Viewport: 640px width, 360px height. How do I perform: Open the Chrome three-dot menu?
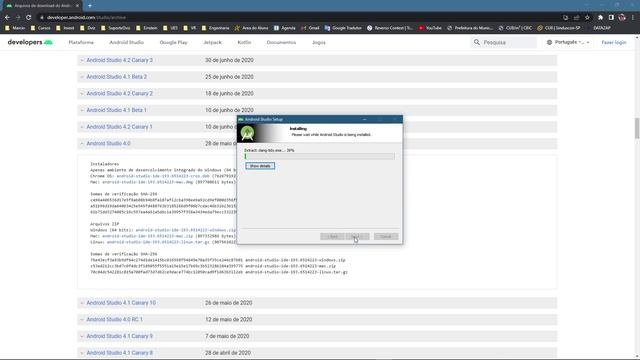pos(633,18)
